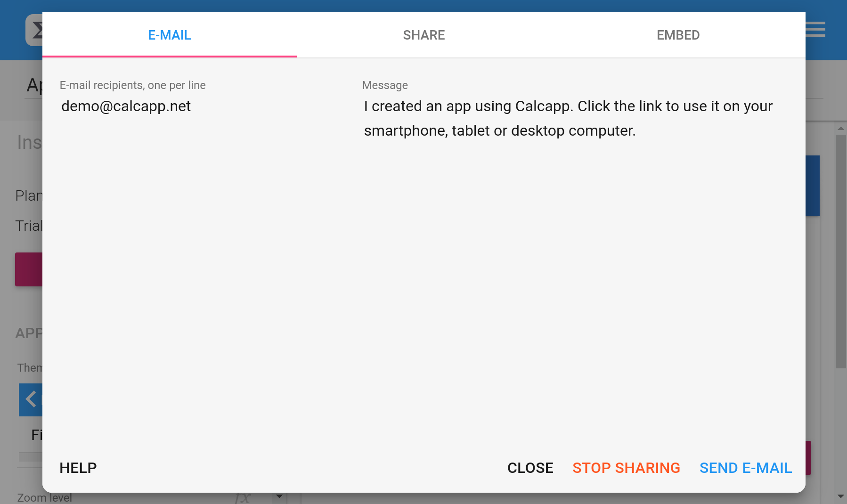847x504 pixels.
Task: Click the scrollbar up arrow
Action: 841,128
